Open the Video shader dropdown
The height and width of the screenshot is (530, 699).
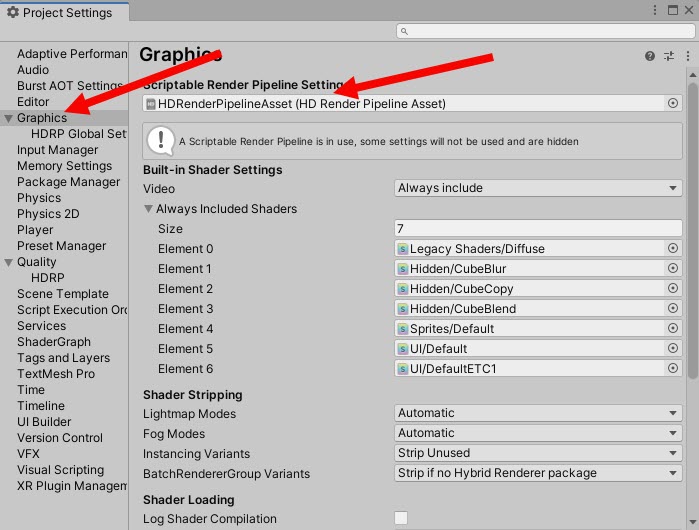tap(538, 188)
